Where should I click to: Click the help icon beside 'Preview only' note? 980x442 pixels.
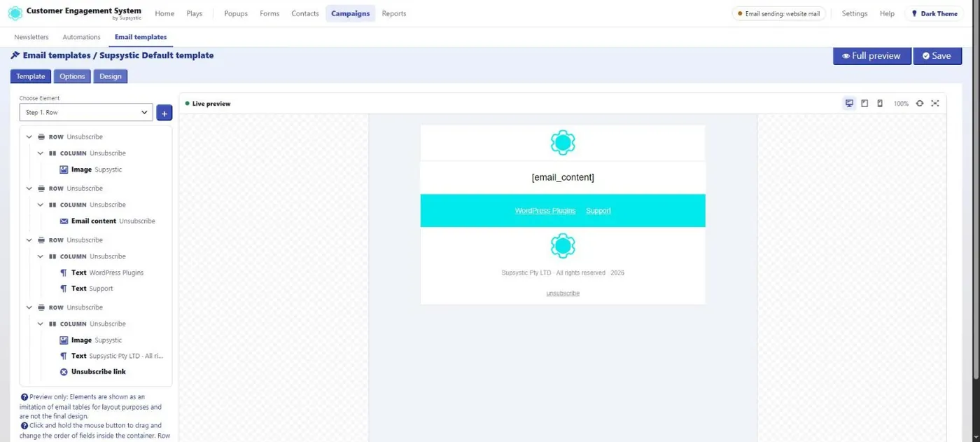point(24,397)
